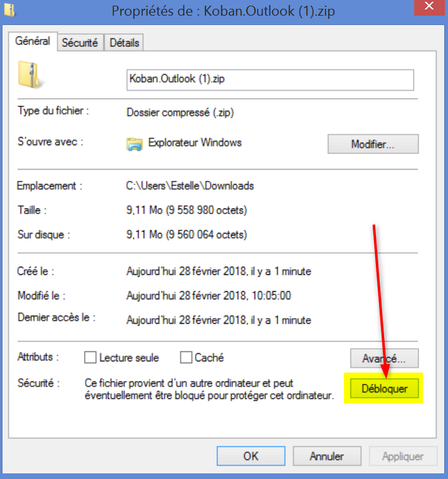
Task: Click the zip folder icon in title bar
Action: pos(10,10)
